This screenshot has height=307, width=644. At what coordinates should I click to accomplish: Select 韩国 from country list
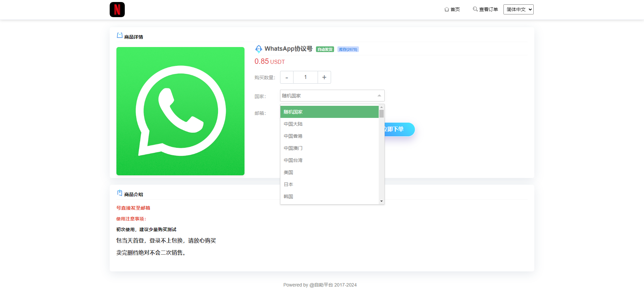point(329,196)
